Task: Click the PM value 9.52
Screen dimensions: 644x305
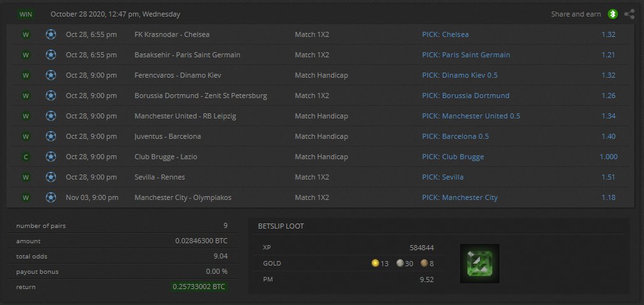Action: 427,280
